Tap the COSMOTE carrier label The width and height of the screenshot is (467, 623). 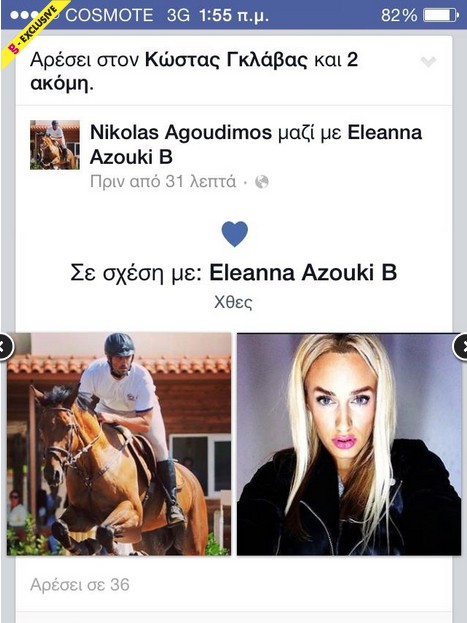point(109,15)
